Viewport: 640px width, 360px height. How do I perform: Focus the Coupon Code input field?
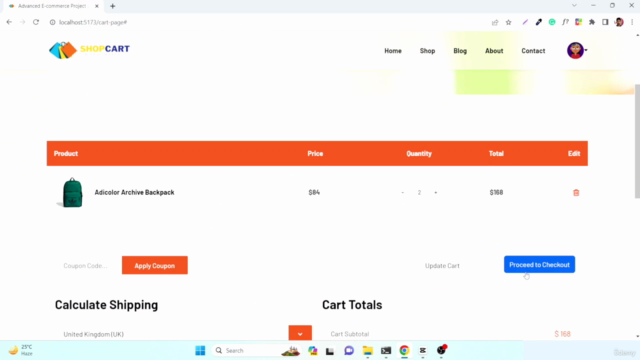click(87, 265)
